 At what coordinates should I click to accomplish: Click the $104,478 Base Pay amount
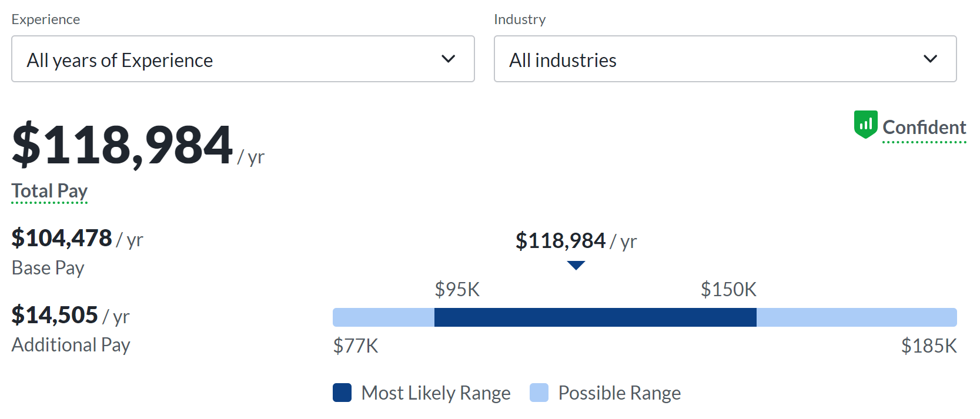point(62,238)
